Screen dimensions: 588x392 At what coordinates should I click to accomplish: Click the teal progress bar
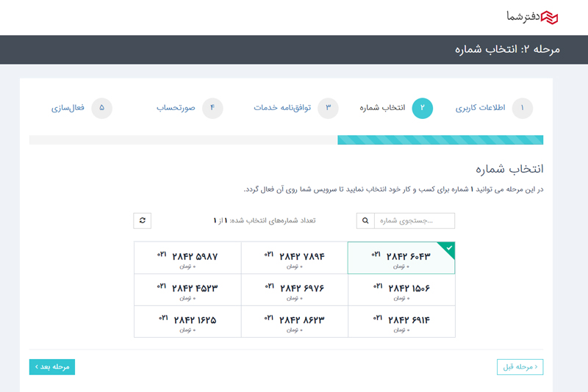[440, 140]
